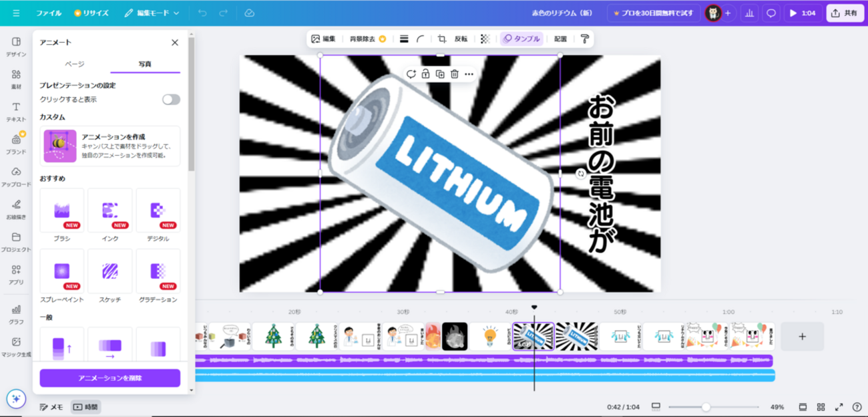Select the スプレーペイント animation

62,276
